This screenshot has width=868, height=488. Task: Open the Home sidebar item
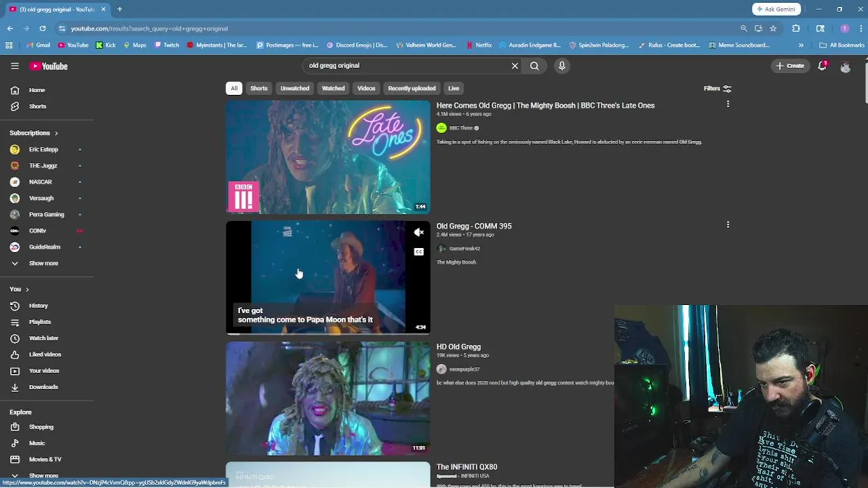tap(37, 90)
